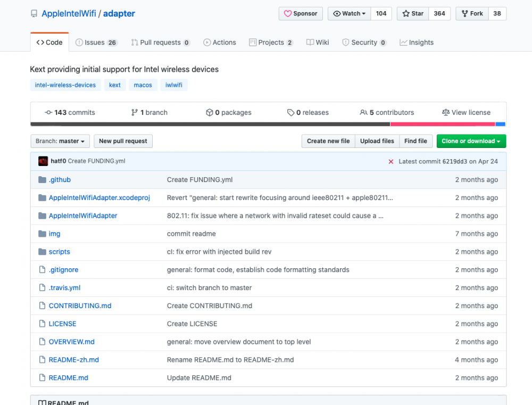The image size is (532, 405).
Task: Open the AppleIntelWifi organization link
Action: click(x=69, y=14)
